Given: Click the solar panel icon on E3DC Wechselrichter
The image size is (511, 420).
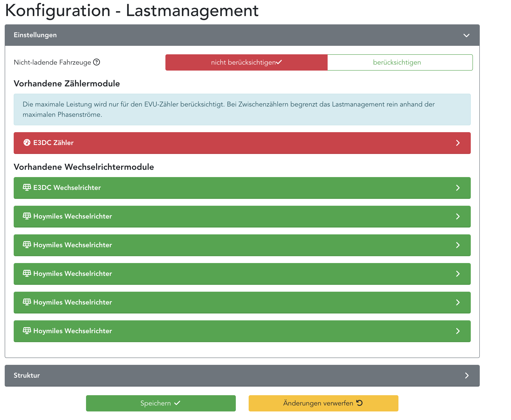Looking at the screenshot, I should (27, 187).
